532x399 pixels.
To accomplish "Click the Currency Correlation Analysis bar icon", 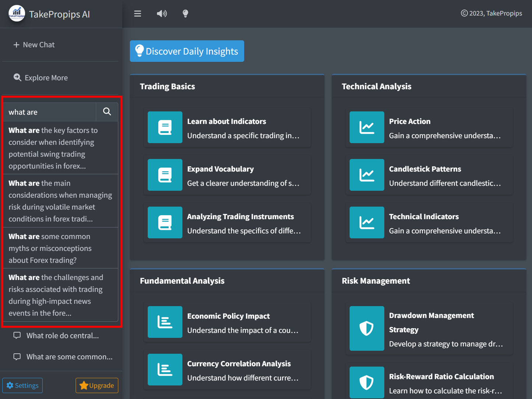I will point(165,369).
